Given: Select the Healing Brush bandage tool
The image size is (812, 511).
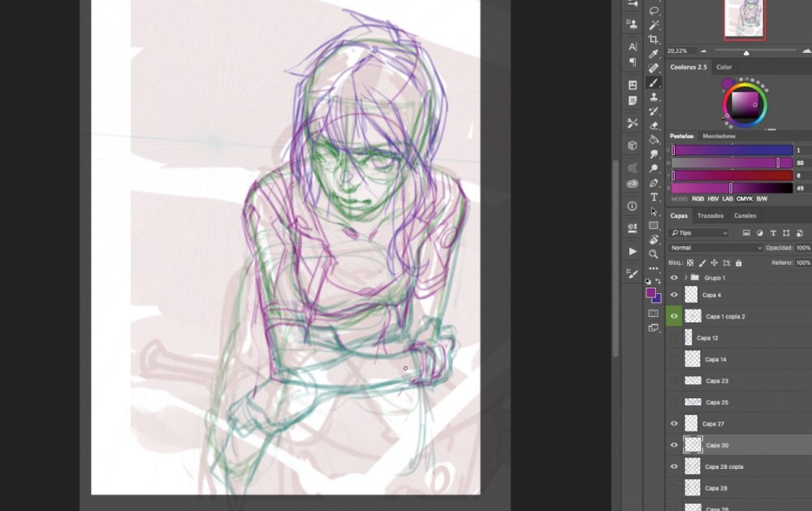Looking at the screenshot, I should tap(654, 68).
